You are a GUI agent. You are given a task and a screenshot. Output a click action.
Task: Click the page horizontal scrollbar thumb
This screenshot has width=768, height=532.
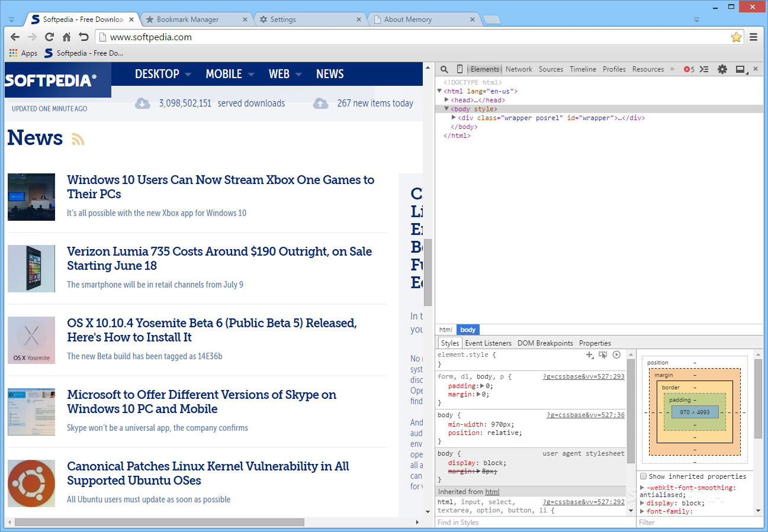tap(159, 523)
